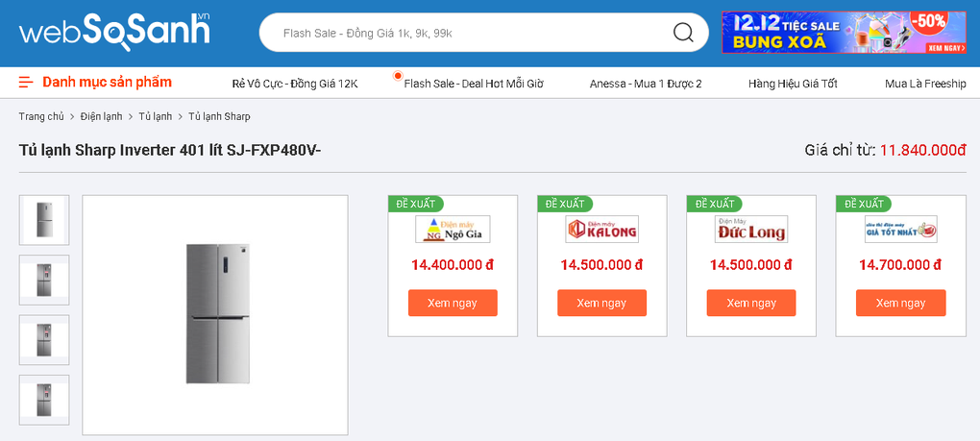The height and width of the screenshot is (441, 980).
Task: Select the first fridge thumbnail
Action: coord(44,220)
